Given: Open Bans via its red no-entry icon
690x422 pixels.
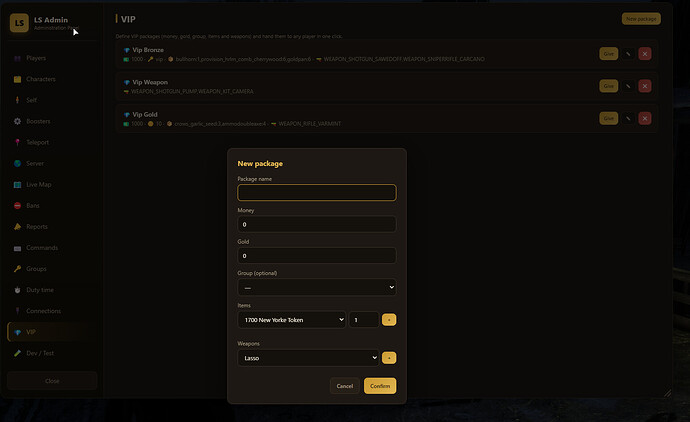Looking at the screenshot, I should point(17,205).
